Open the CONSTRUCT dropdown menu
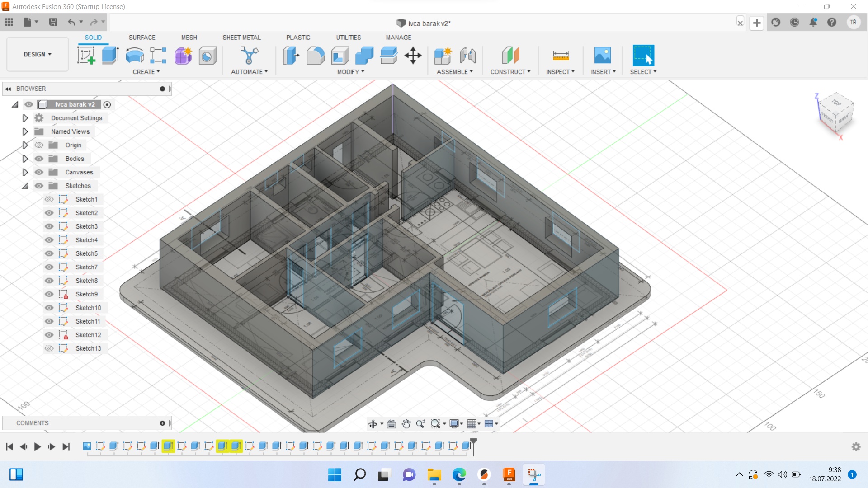Image resolution: width=868 pixels, height=488 pixels. tap(510, 72)
